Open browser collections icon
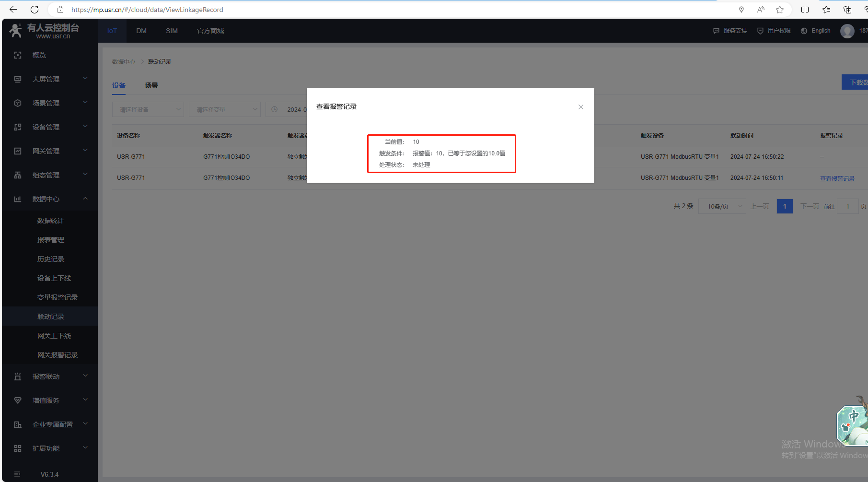The image size is (868, 482). coord(847,10)
